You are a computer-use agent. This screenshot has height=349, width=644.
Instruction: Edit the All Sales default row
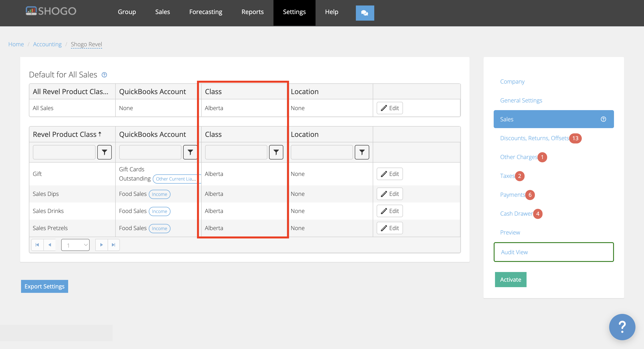click(x=390, y=108)
